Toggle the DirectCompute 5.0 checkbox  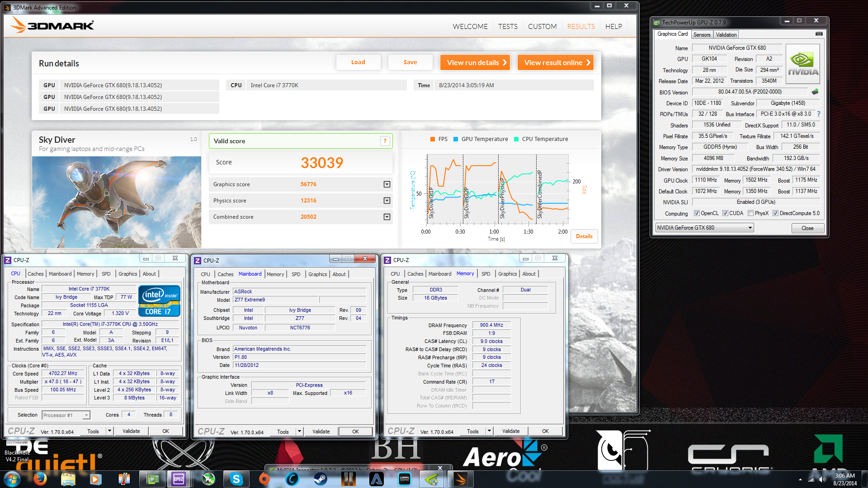pos(775,213)
